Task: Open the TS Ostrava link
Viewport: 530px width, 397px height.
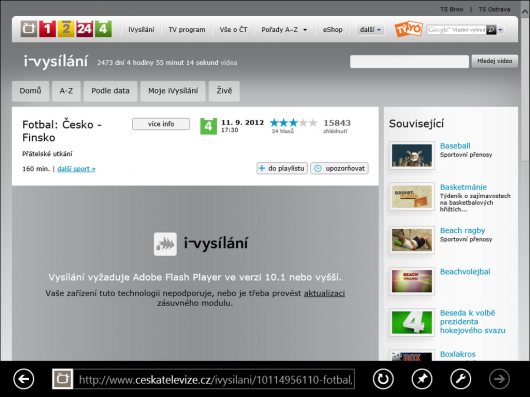Action: pyautogui.click(x=494, y=9)
